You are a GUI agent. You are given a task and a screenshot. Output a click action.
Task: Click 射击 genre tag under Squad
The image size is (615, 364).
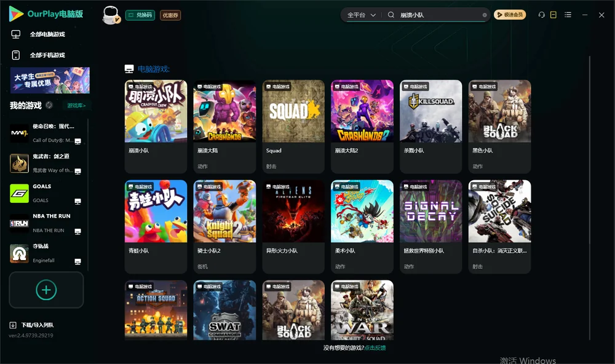point(271,166)
